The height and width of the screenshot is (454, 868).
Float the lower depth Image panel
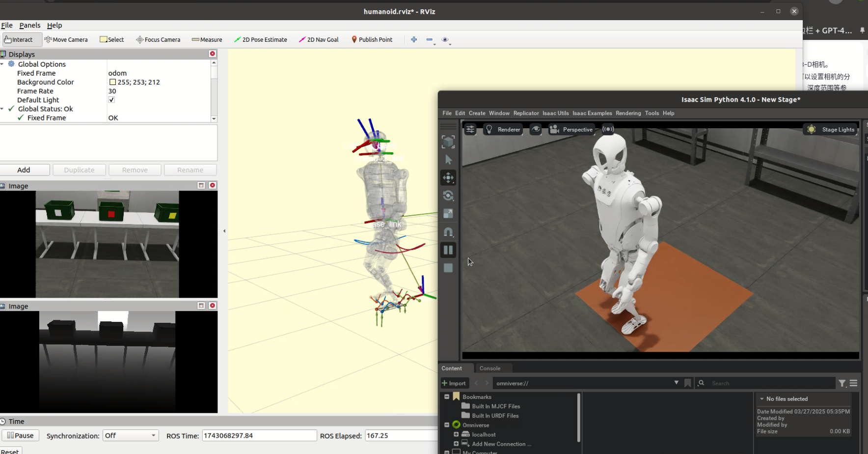point(201,306)
